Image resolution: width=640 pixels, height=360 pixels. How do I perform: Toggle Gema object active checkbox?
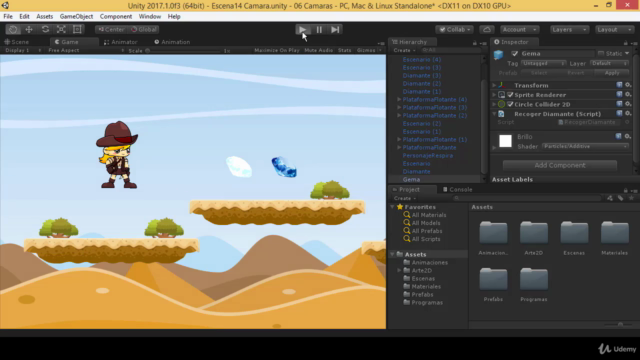(x=514, y=53)
